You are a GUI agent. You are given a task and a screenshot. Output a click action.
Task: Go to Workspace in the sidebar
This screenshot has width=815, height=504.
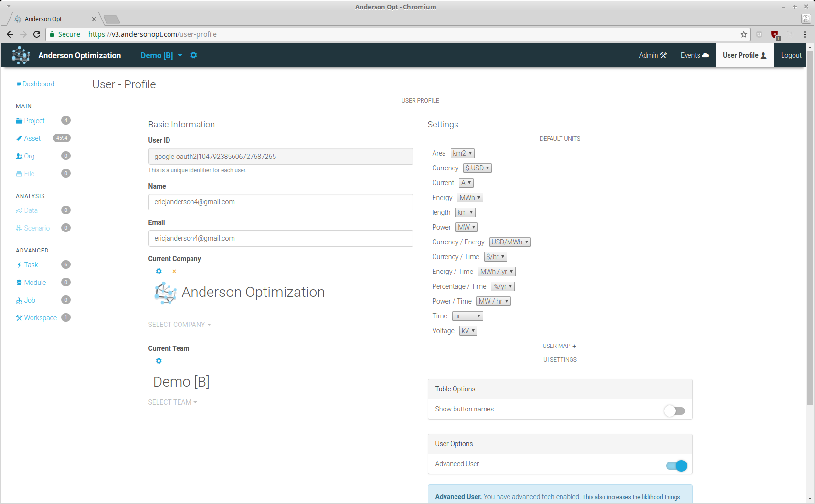click(x=40, y=318)
